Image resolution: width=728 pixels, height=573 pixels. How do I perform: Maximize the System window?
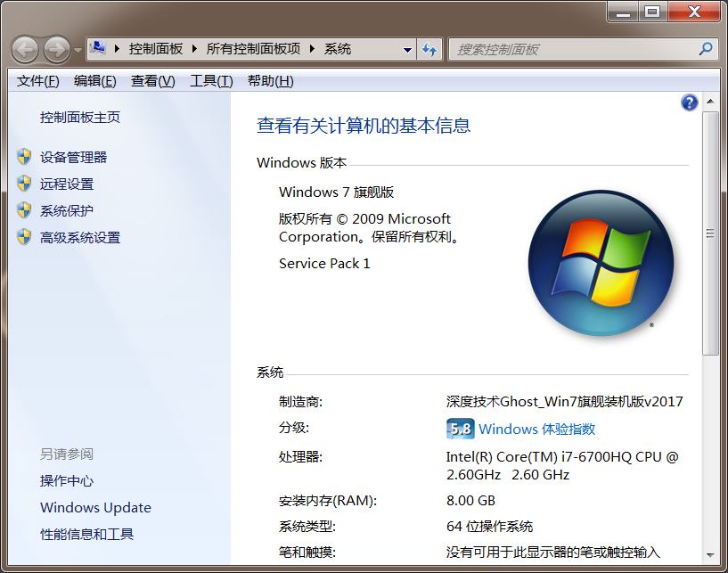point(653,12)
